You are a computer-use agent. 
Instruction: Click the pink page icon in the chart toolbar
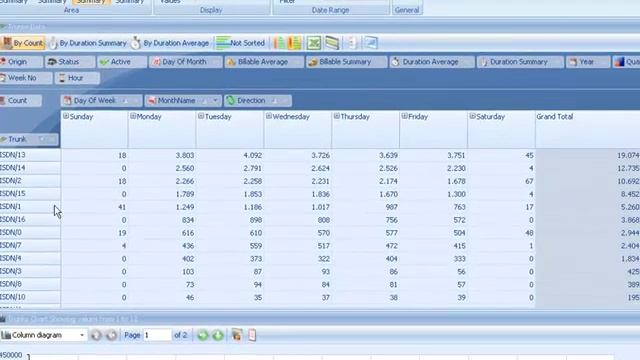point(252,335)
